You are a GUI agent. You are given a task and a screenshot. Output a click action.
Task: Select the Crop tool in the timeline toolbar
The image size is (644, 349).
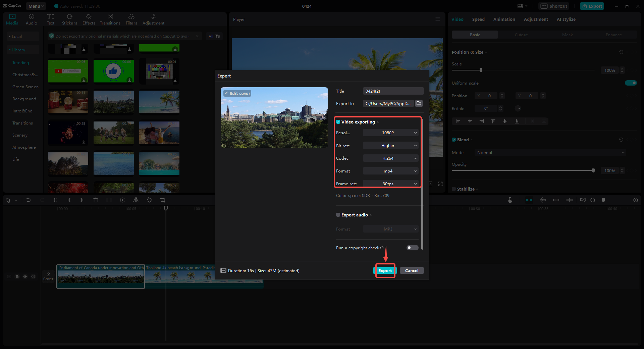click(x=163, y=200)
